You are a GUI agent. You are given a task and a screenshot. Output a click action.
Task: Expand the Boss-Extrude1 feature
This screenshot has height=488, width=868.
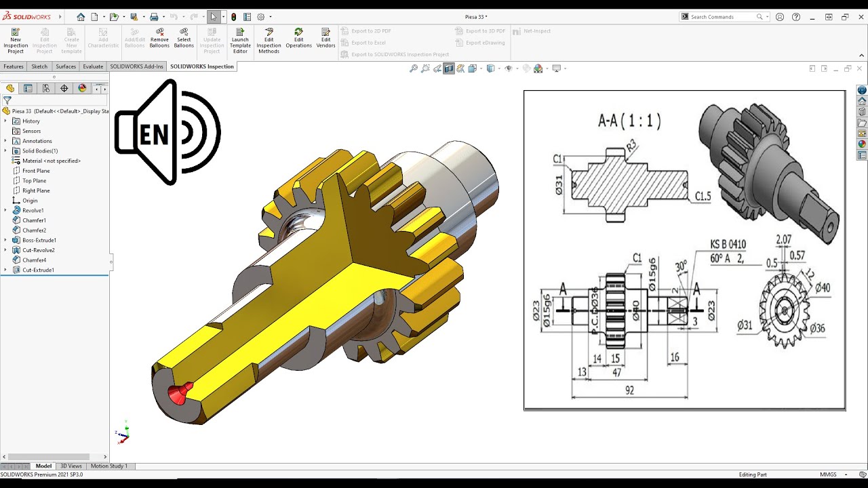click(x=5, y=241)
